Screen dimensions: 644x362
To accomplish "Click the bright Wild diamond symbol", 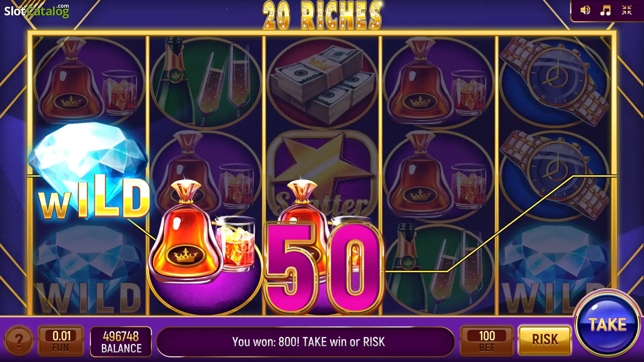I will coord(90,172).
